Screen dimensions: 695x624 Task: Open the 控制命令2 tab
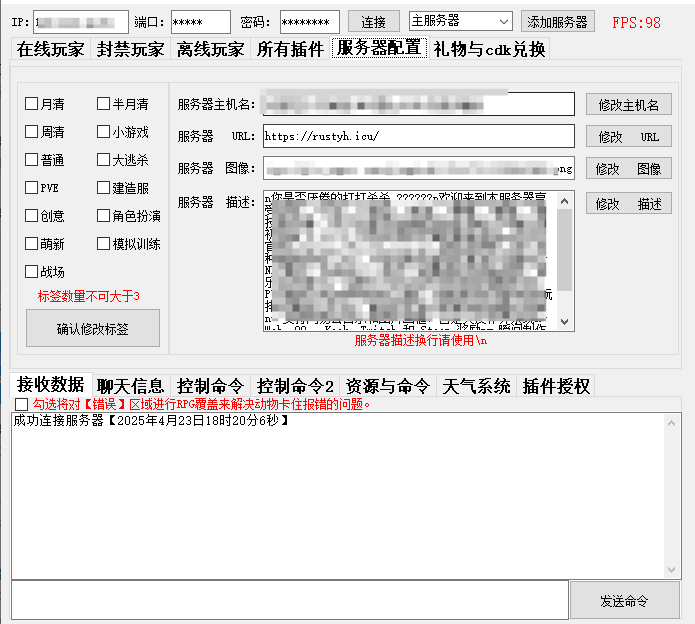click(x=295, y=386)
